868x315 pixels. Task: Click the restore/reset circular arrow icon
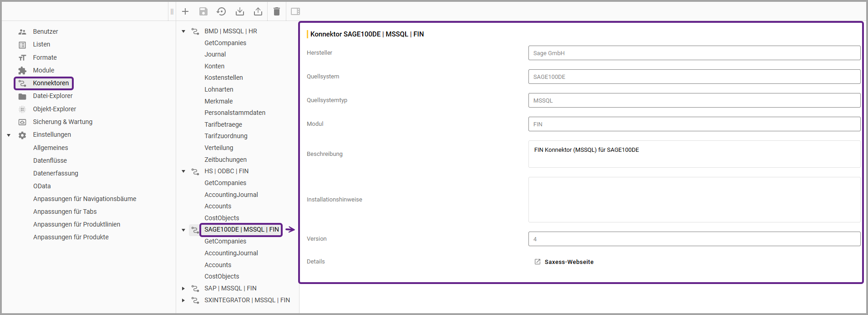point(221,11)
